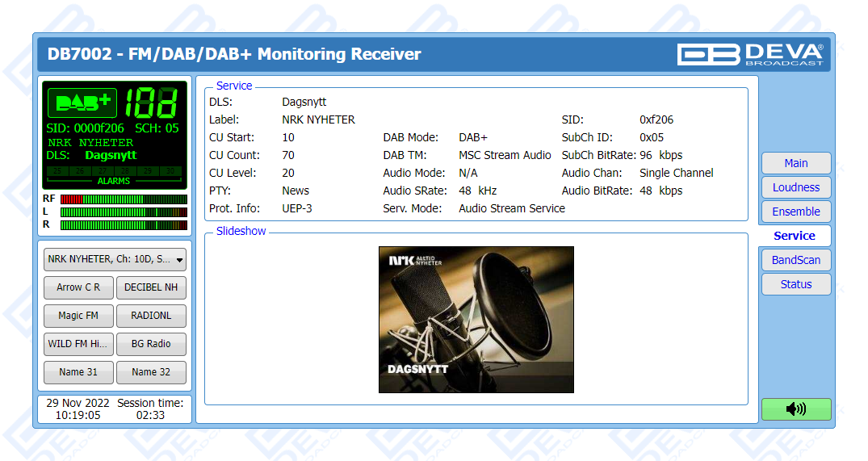Click the DEVA Broadcast logo
The height and width of the screenshot is (461, 868).
(x=749, y=54)
